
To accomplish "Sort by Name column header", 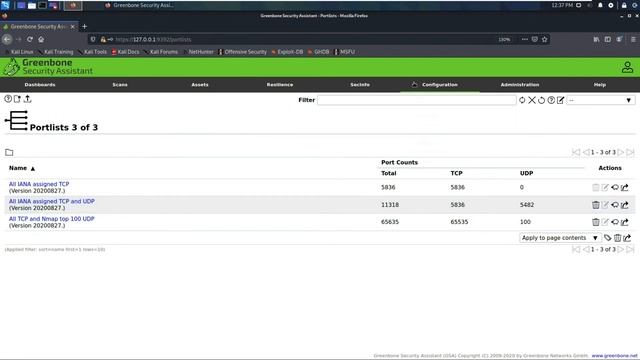I will pos(18,168).
